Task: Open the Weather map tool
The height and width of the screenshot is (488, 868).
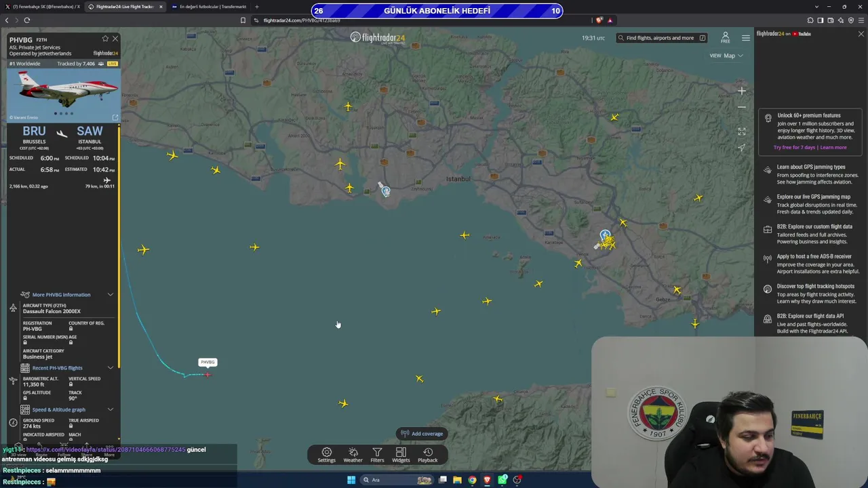Action: [x=353, y=455]
